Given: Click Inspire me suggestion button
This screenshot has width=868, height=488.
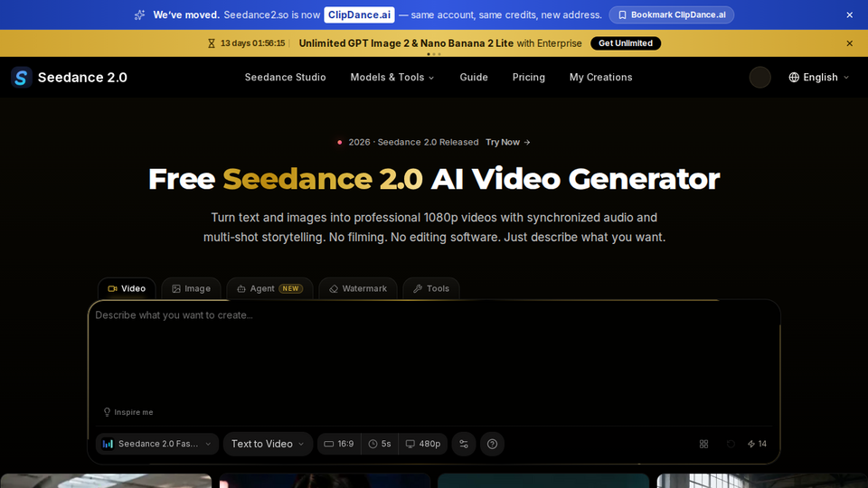Looking at the screenshot, I should tap(128, 412).
